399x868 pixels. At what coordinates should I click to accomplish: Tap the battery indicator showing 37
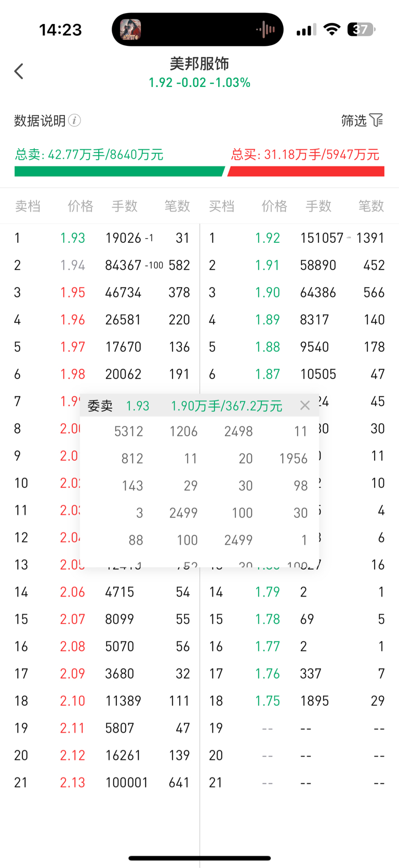coord(362,30)
